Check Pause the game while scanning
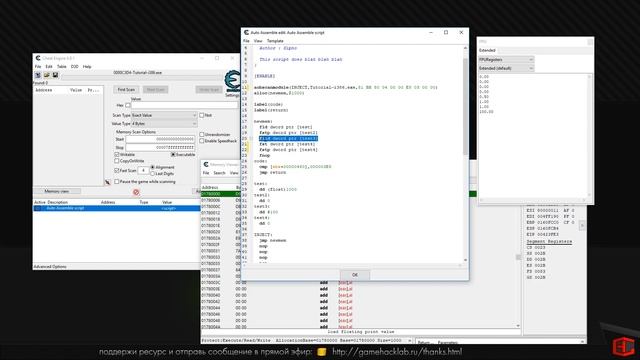 (117, 182)
